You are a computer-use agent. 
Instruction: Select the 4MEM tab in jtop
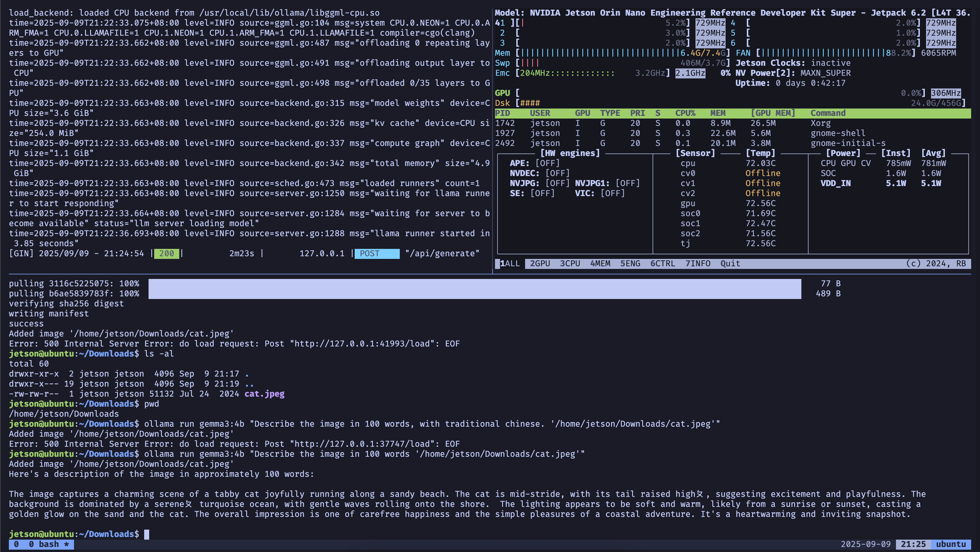[x=600, y=264]
